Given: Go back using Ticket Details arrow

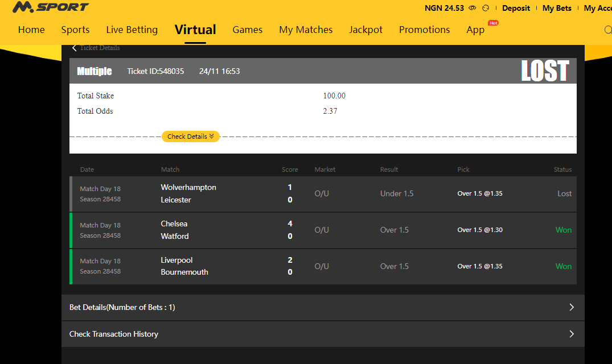Looking at the screenshot, I should tap(75, 48).
